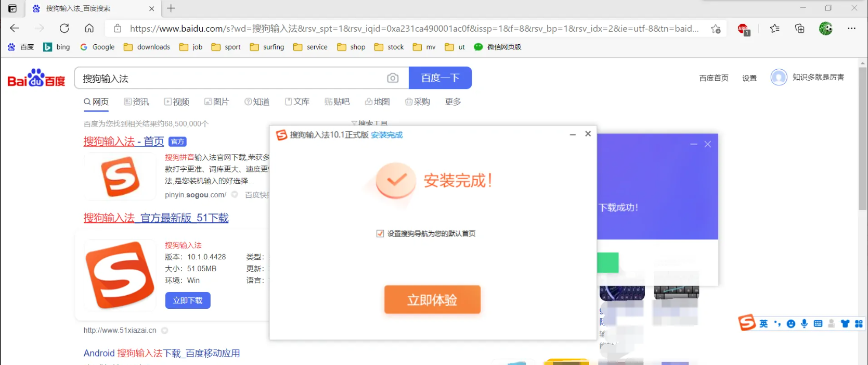Image resolution: width=868 pixels, height=365 pixels.
Task: Click the browser address bar URL
Action: [414, 29]
